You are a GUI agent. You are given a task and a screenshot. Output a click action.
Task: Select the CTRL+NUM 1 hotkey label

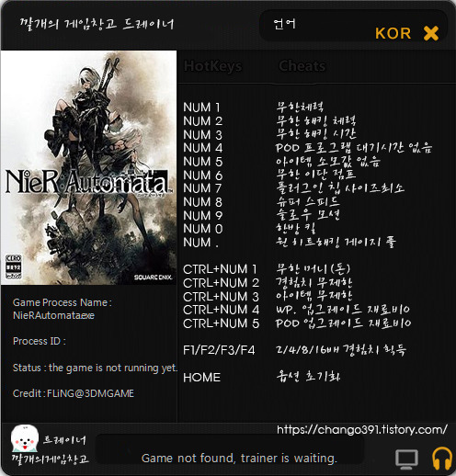click(x=220, y=269)
